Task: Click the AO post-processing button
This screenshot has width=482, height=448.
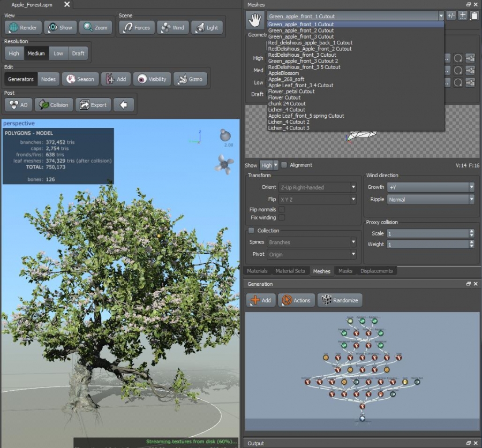Action: coord(19,105)
